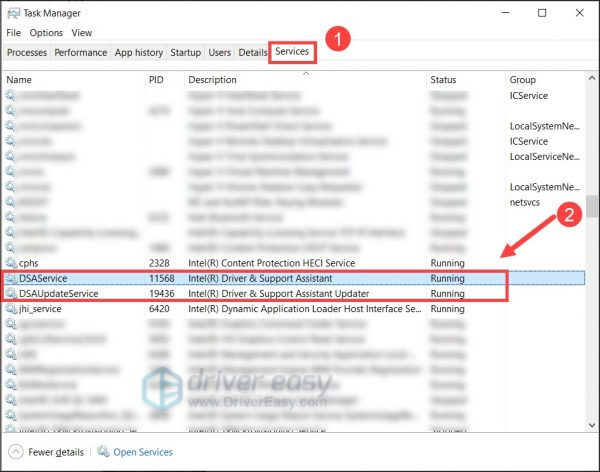Go to the App history tab
The height and width of the screenshot is (472, 600).
tap(138, 52)
